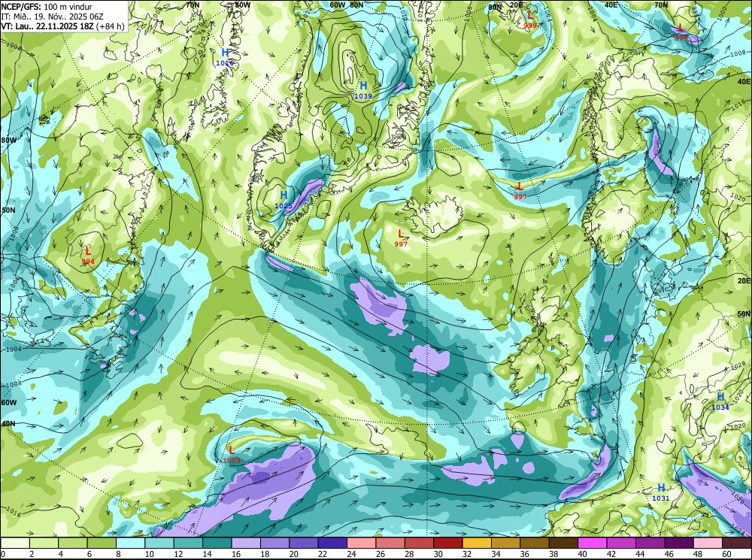Click the H 1016 high marker
Image resolution: width=752 pixels, height=560 pixels.
coord(225,57)
